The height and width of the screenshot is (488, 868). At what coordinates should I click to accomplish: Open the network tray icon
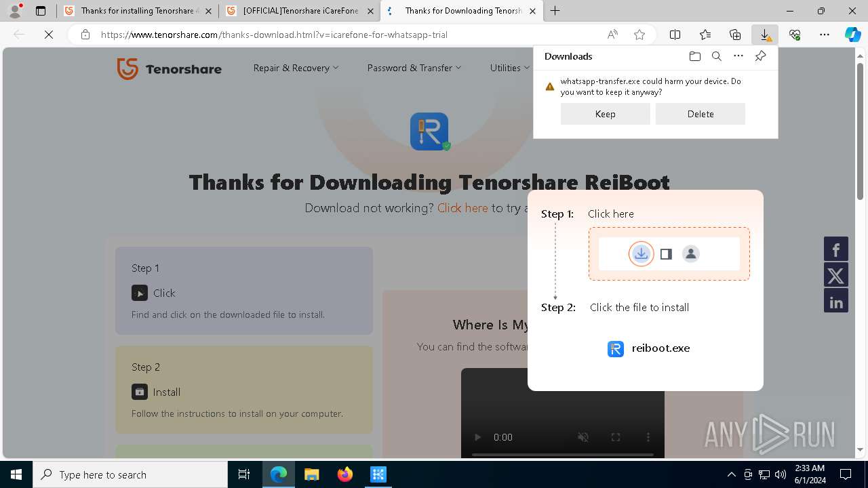tap(764, 474)
